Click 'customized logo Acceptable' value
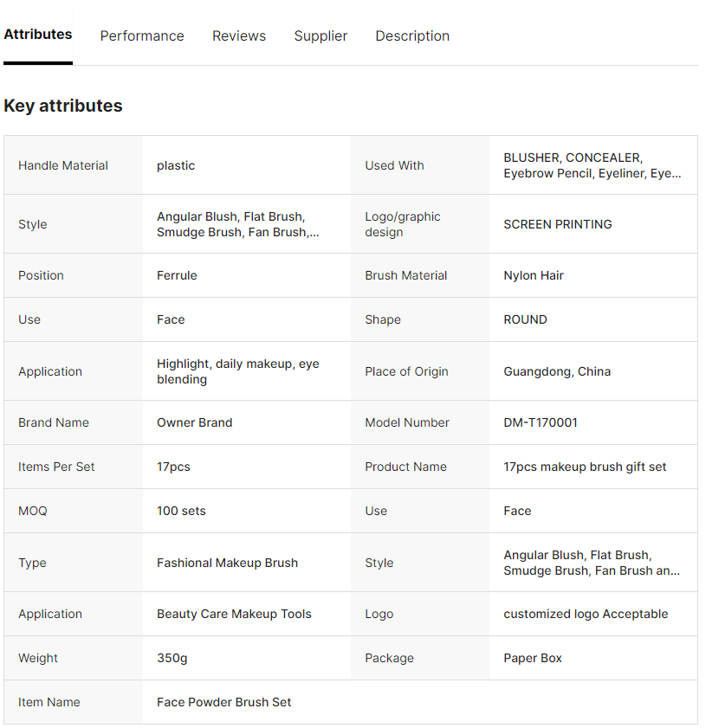 click(586, 614)
